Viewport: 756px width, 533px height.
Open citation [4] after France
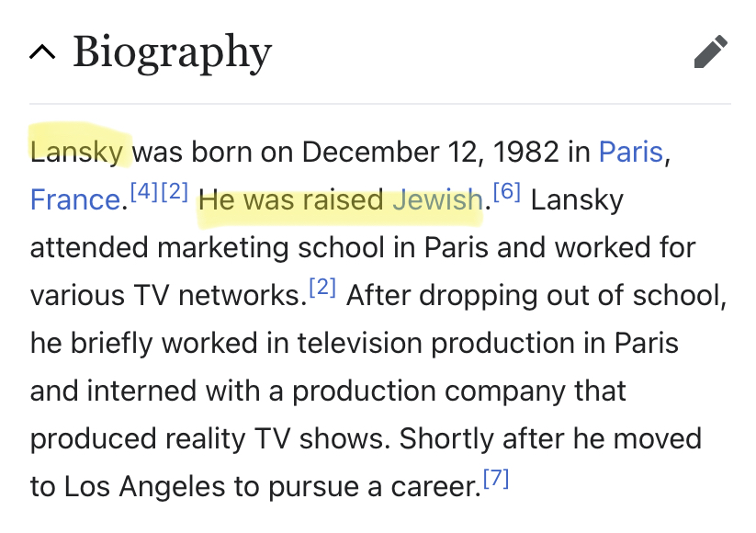[x=144, y=192]
